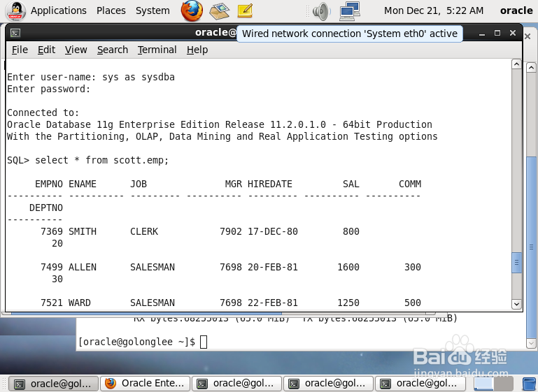
Task: Launch Firefox from the top panel
Action: pos(192,10)
